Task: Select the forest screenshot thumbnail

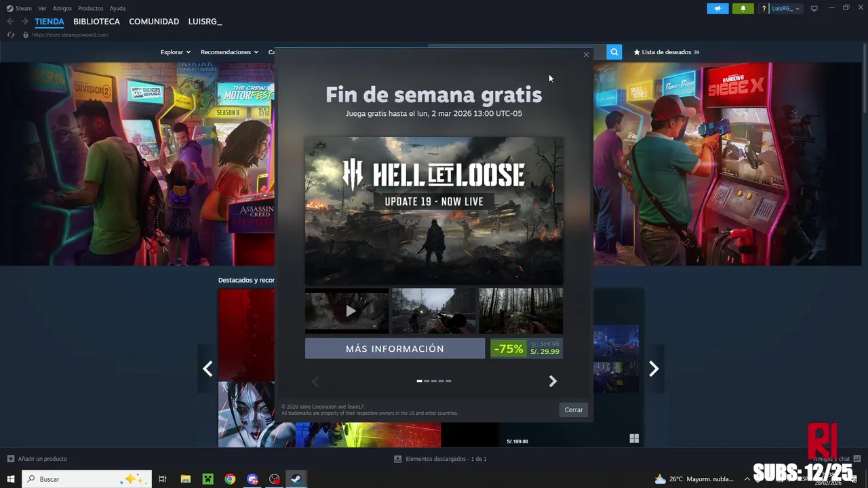Action: click(x=521, y=310)
